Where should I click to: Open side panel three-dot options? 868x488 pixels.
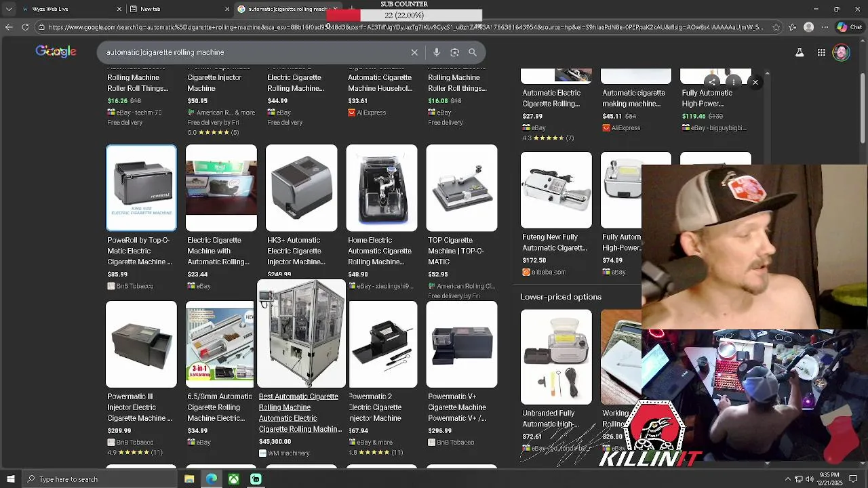point(733,82)
